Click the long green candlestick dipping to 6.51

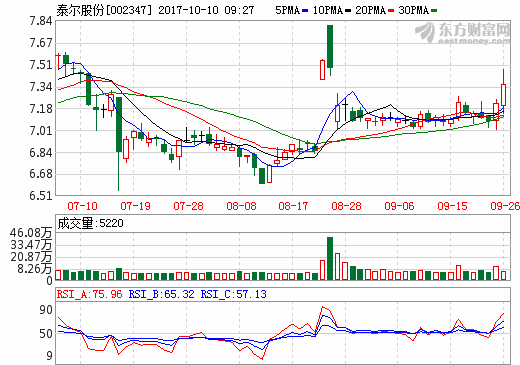(x=119, y=124)
